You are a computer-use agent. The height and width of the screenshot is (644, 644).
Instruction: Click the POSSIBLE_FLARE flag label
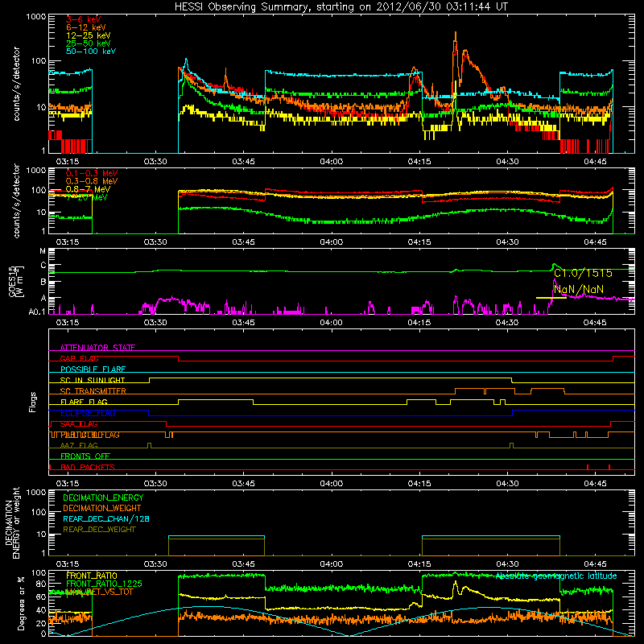point(93,369)
